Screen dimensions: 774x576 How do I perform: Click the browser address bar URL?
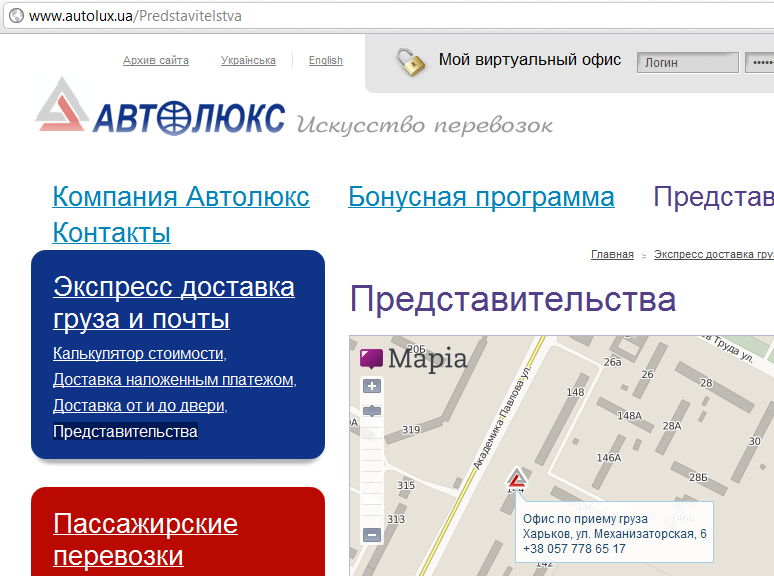point(135,16)
